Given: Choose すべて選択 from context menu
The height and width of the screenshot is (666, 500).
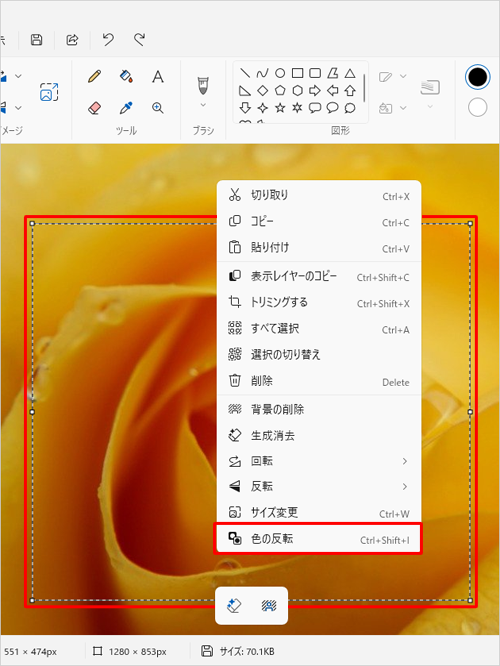Looking at the screenshot, I should coord(319,329).
